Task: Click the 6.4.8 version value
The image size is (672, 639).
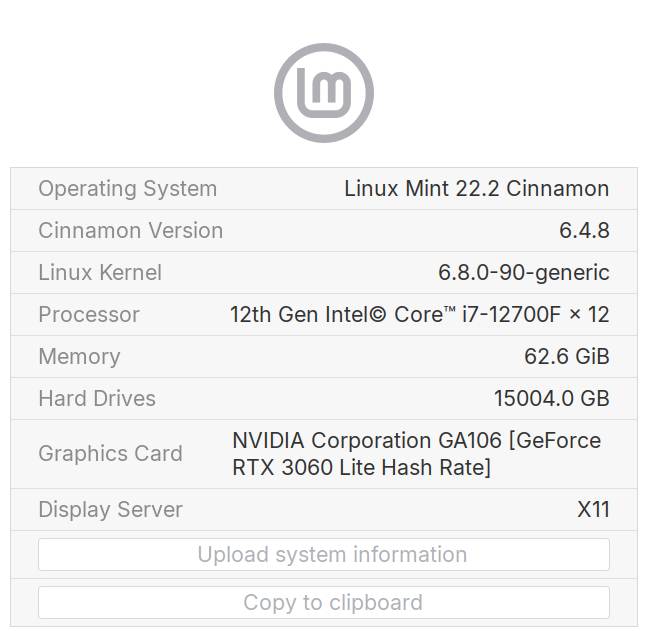Action: click(584, 230)
